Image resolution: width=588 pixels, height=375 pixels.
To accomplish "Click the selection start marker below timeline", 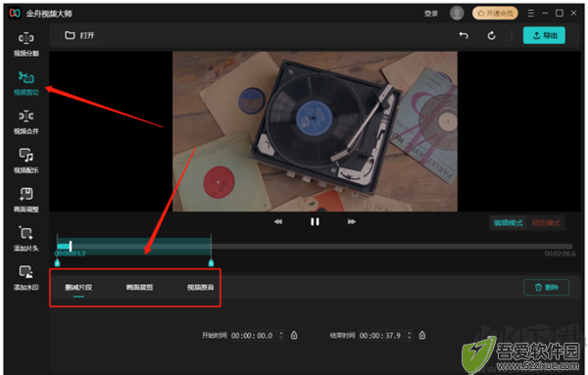I will (x=57, y=262).
